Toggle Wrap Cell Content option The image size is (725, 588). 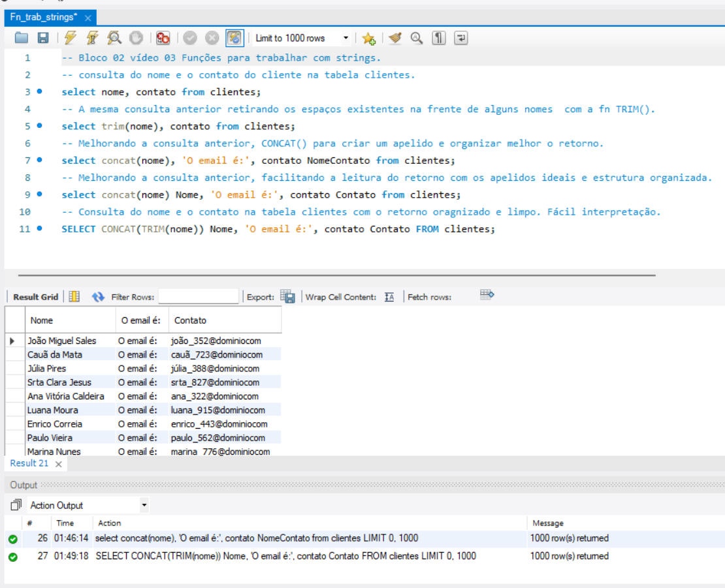pyautogui.click(x=389, y=297)
